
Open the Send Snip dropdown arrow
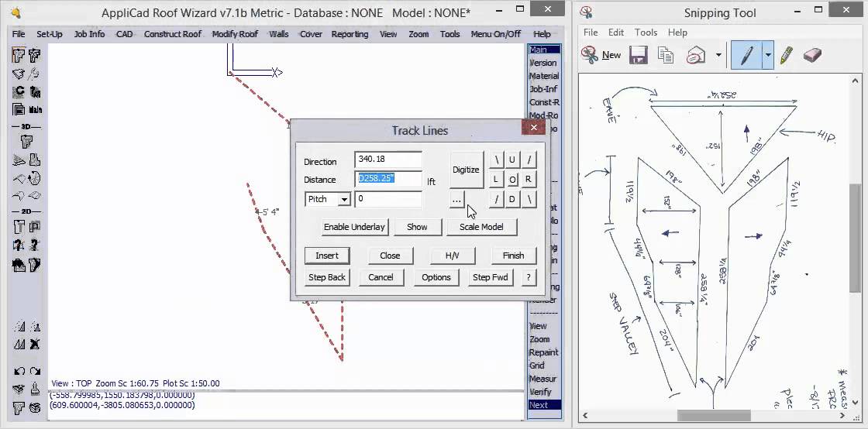coord(718,55)
